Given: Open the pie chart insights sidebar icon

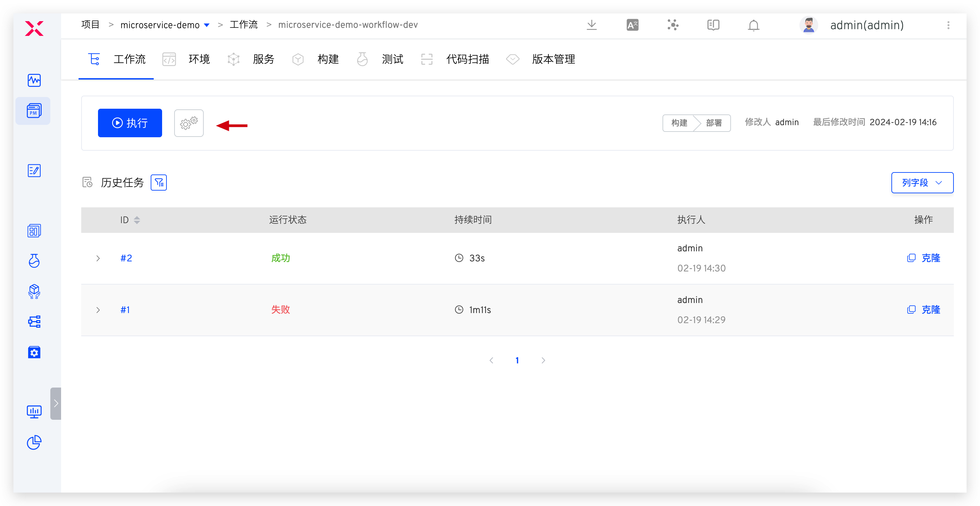Looking at the screenshot, I should click(x=34, y=442).
